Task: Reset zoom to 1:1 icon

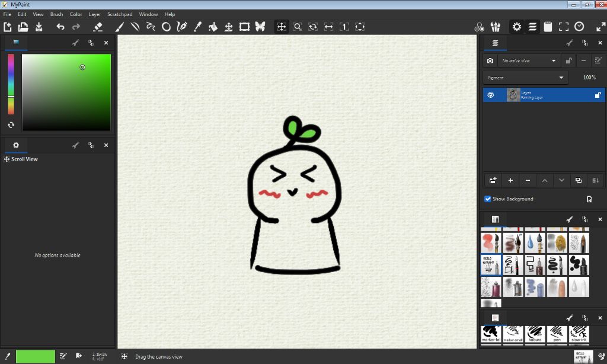Action: tap(344, 27)
